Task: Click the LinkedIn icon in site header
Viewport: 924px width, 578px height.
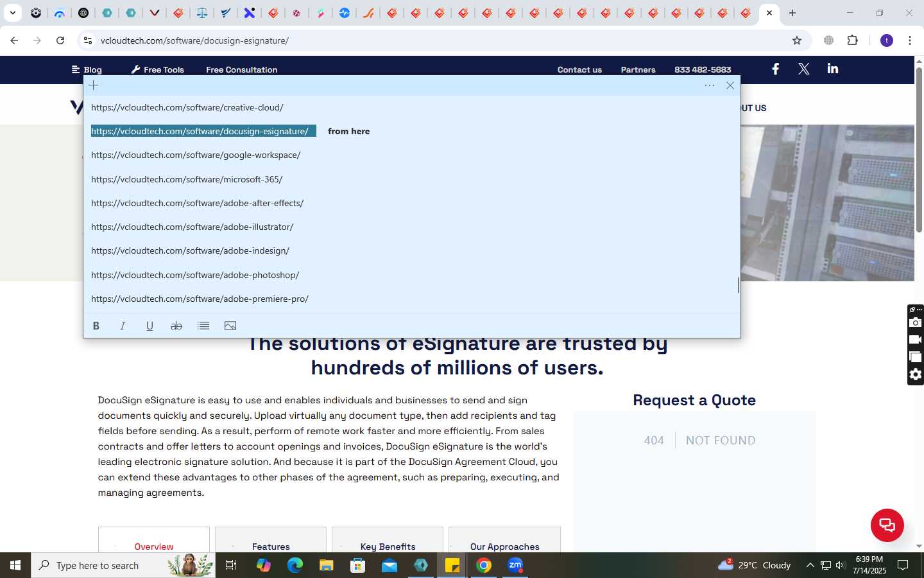Action: pos(833,69)
